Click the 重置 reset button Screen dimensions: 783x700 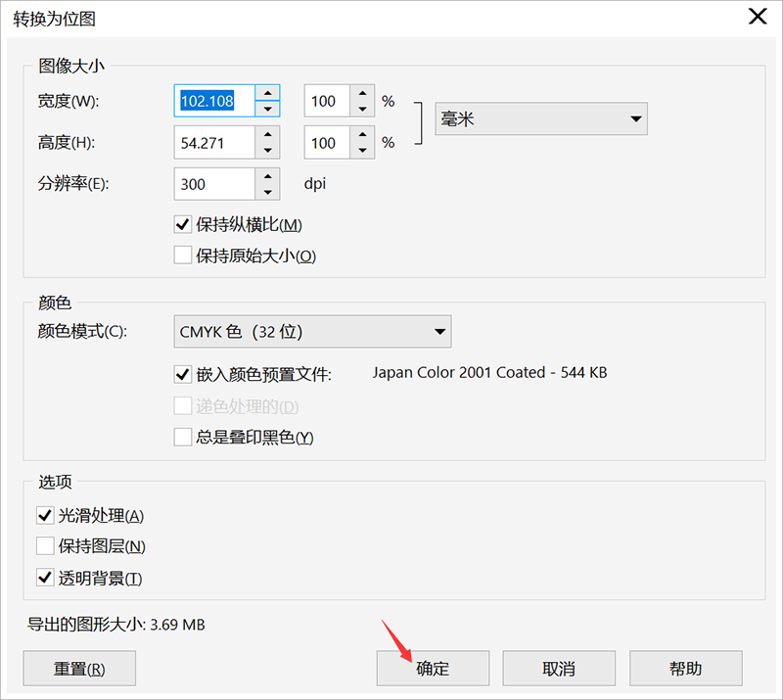[78, 668]
